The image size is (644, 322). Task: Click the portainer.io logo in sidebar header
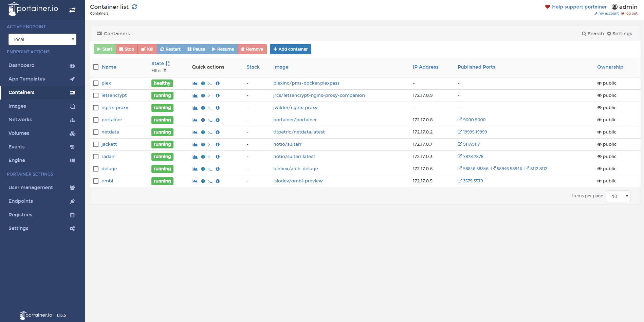coord(33,9)
